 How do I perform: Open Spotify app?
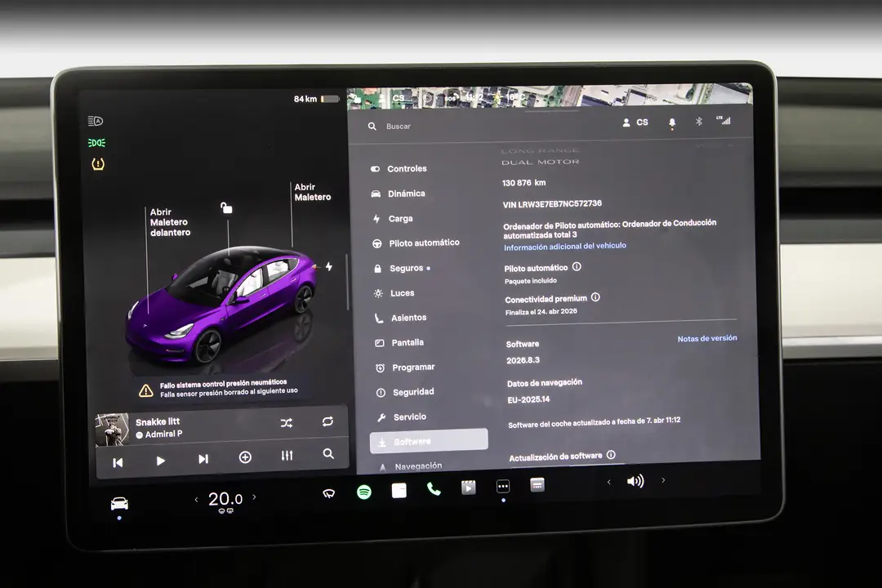(364, 492)
